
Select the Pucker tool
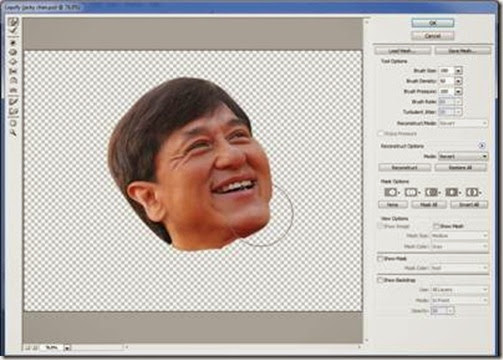coord(13,52)
